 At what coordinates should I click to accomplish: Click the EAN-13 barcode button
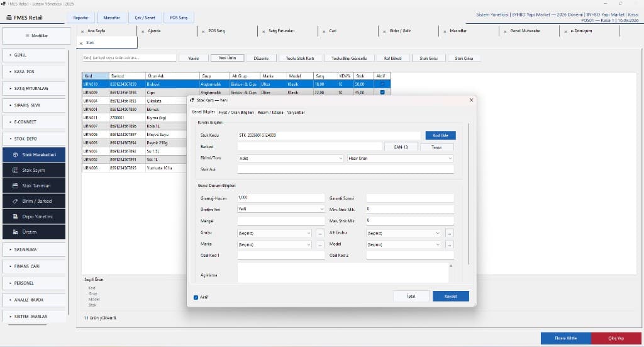(x=401, y=147)
